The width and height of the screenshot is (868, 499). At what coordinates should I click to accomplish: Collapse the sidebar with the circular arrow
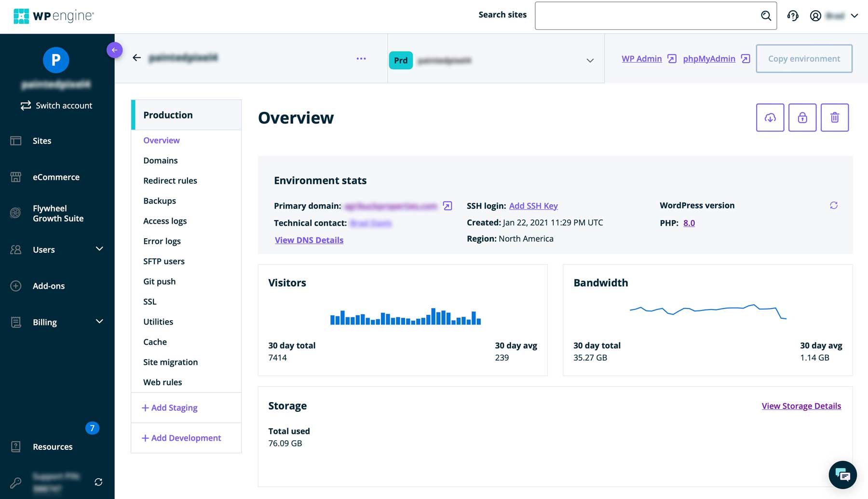click(x=114, y=50)
